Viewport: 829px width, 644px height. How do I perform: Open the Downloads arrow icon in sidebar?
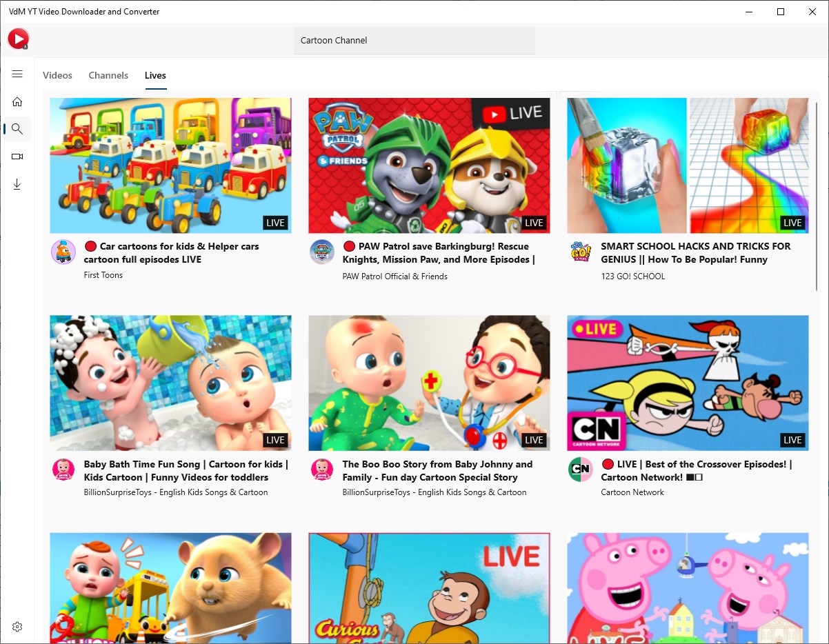(x=17, y=184)
